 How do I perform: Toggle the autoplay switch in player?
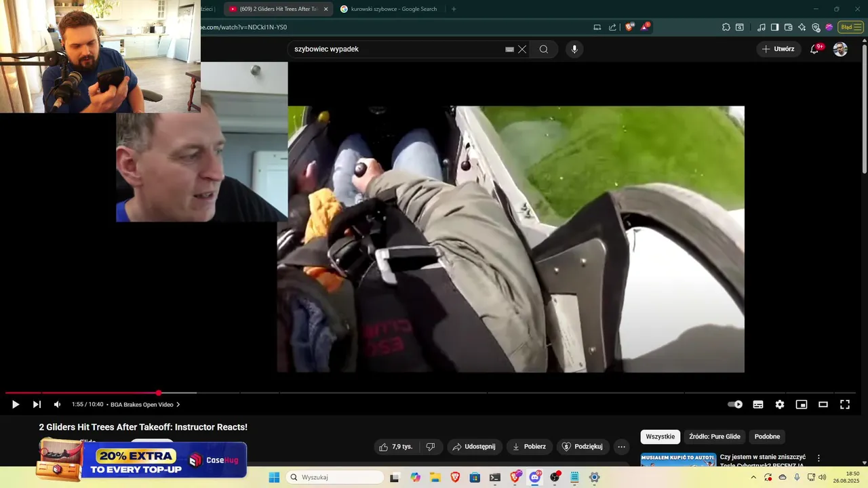[x=735, y=405]
